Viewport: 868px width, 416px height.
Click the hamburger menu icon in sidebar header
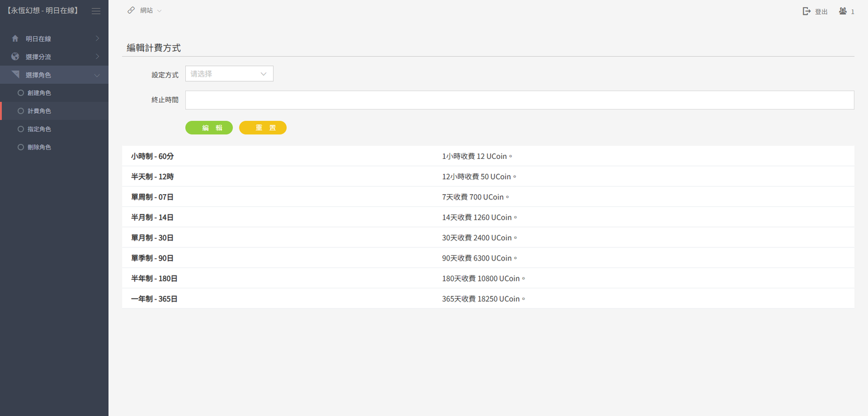coord(96,11)
